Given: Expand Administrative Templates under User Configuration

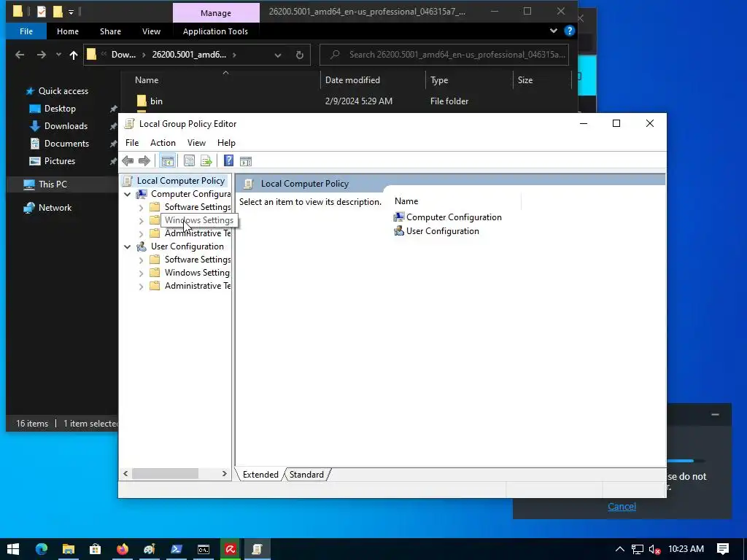Looking at the screenshot, I should 141,286.
